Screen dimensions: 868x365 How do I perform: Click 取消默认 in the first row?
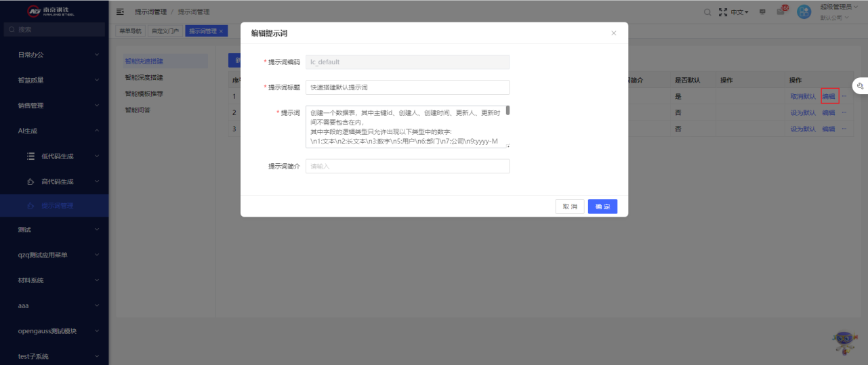coord(803,96)
